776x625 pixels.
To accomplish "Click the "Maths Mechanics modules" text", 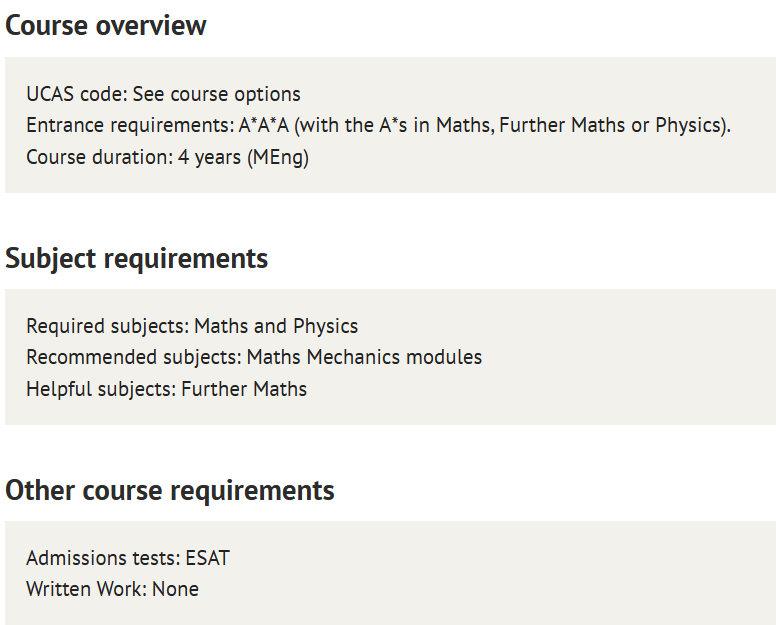I will click(x=364, y=358).
